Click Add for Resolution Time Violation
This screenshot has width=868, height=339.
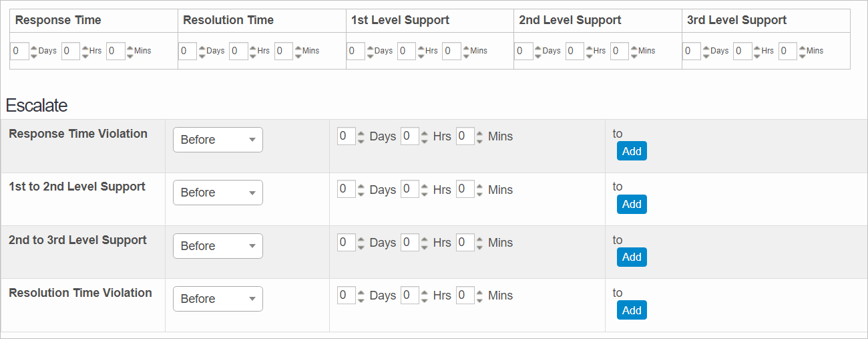(632, 310)
